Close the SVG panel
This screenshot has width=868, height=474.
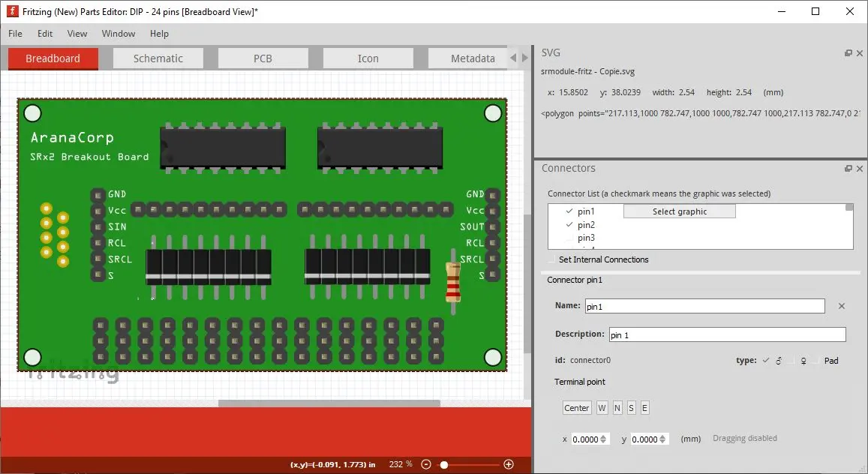point(860,53)
